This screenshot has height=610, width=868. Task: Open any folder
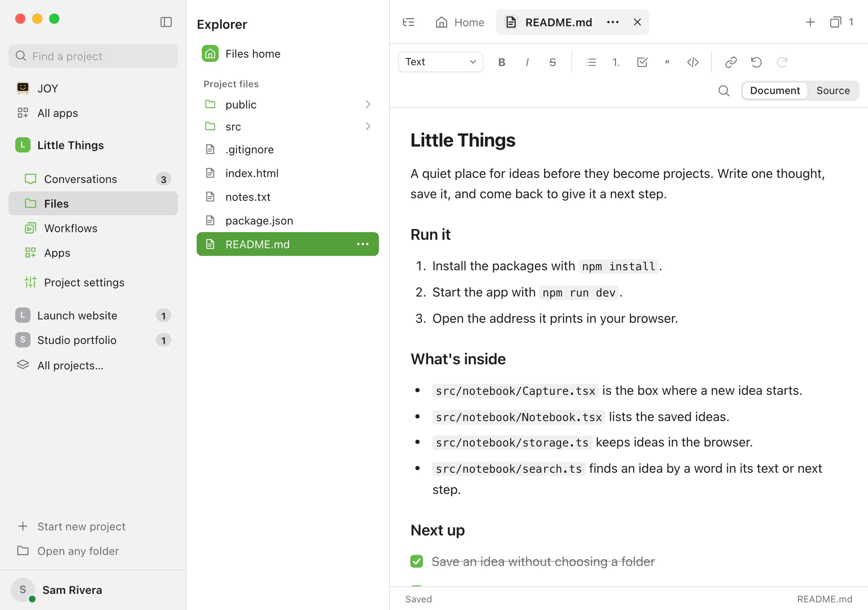tap(93, 551)
